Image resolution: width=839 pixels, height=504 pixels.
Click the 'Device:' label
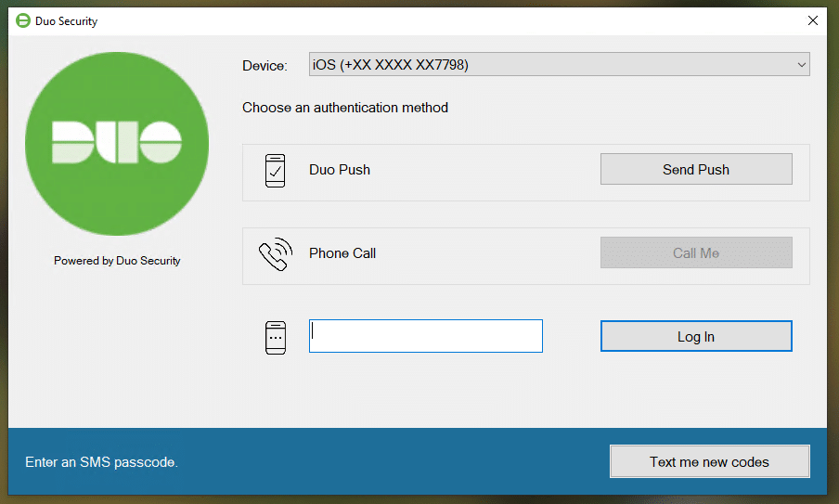pyautogui.click(x=265, y=66)
